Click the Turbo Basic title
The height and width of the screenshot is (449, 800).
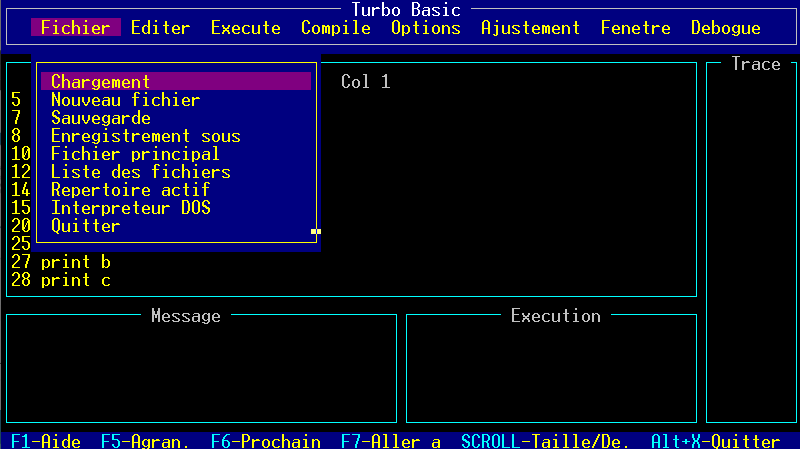[x=406, y=9]
